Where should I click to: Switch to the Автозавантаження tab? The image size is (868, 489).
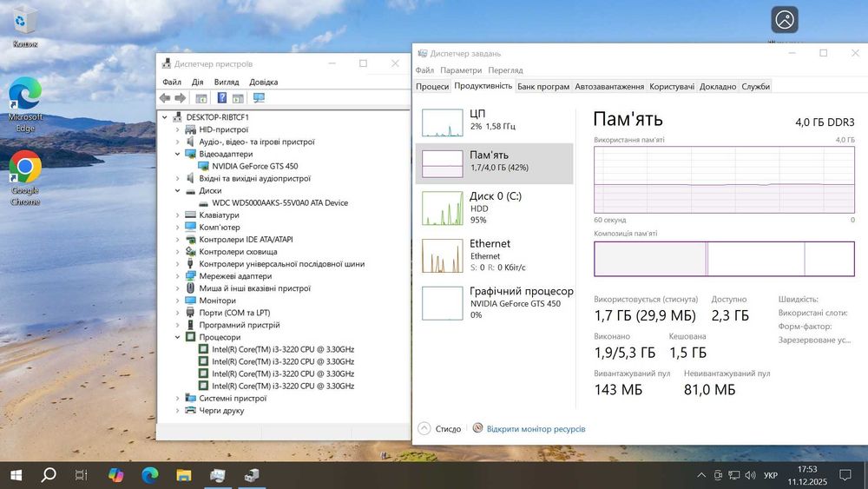609,86
